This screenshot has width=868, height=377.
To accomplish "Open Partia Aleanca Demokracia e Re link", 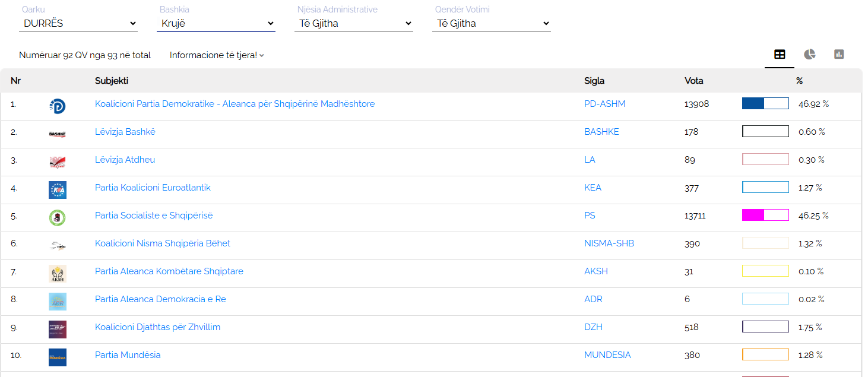I will pos(160,299).
